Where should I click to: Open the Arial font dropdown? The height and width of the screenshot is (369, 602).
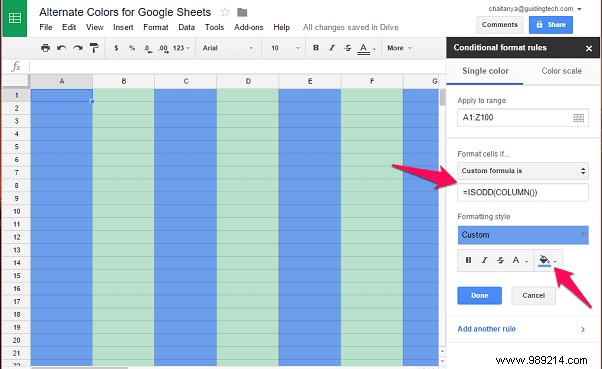228,48
